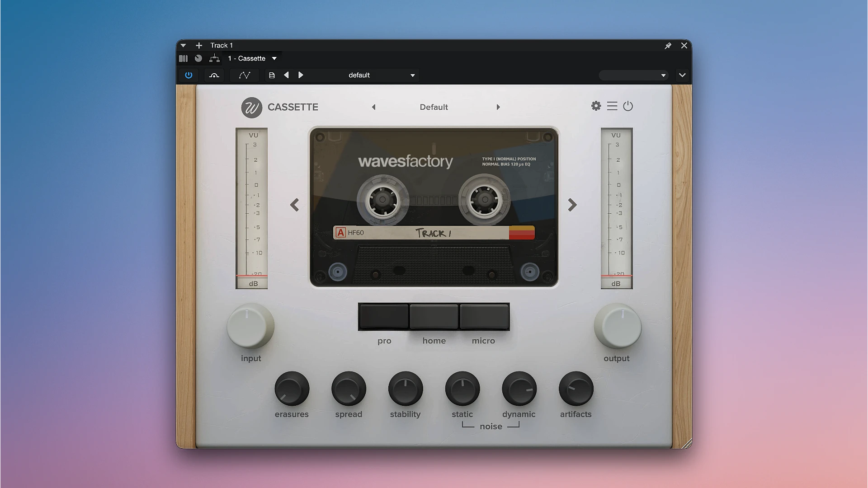Go to previous Cassette preset
The image size is (868, 488).
pos(373,107)
